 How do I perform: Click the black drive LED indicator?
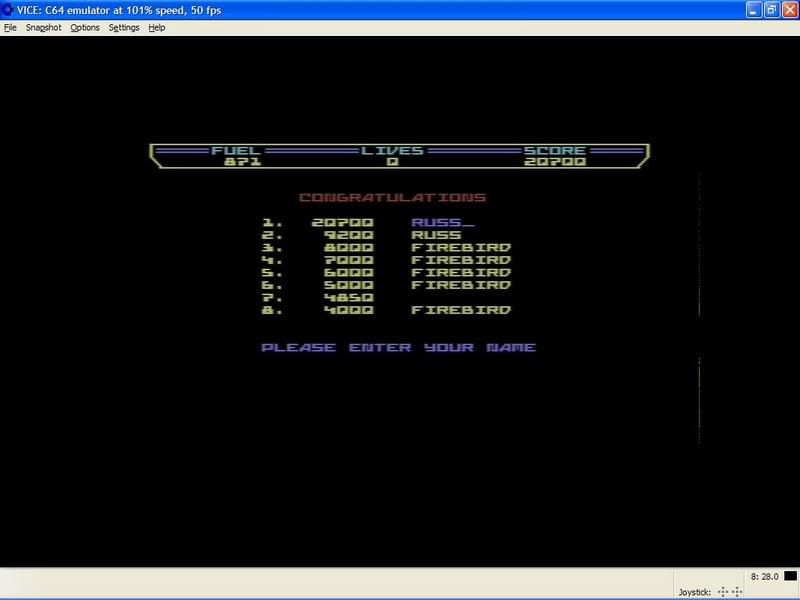(790, 576)
